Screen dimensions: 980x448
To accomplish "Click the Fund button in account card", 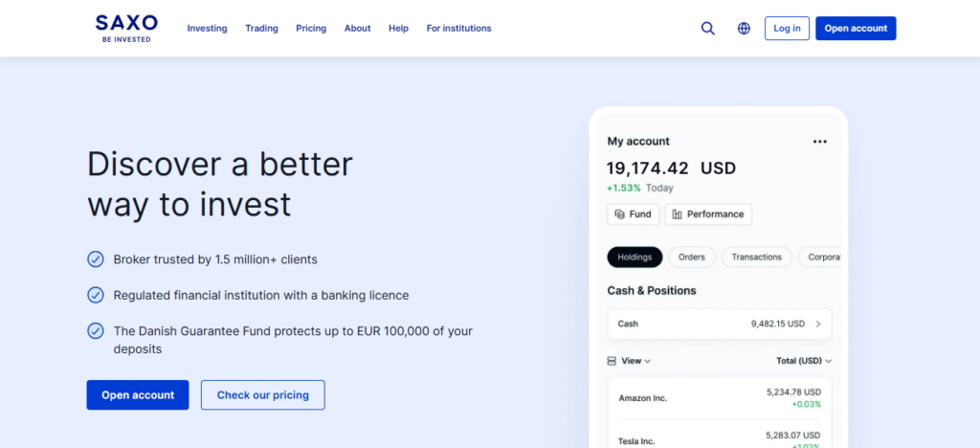I will pos(633,214).
